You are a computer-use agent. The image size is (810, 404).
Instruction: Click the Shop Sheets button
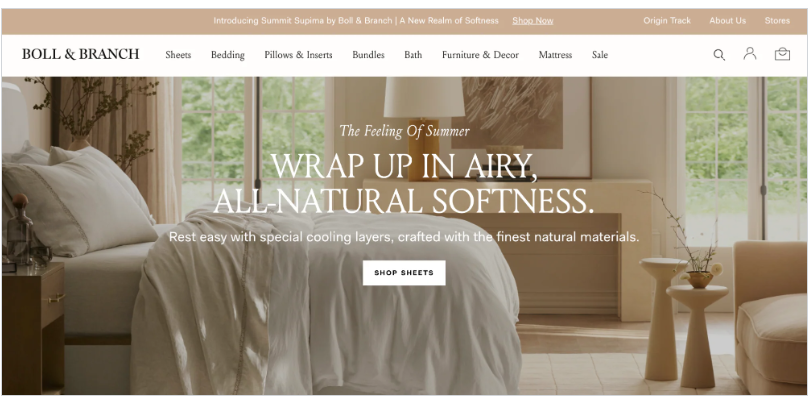click(404, 273)
